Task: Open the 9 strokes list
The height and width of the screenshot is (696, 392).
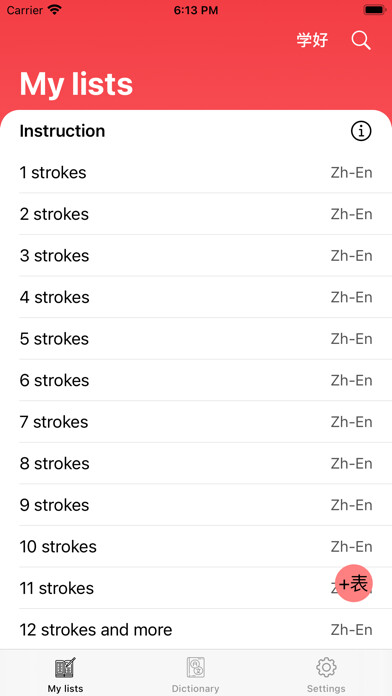Action: click(196, 505)
